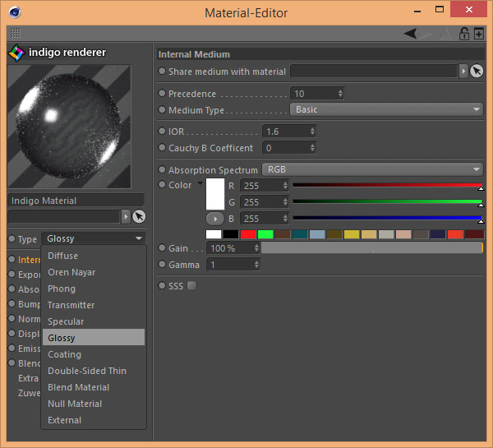Viewport: 493px width, 448px height.
Task: Click the Precedence value input field
Action: pos(312,94)
